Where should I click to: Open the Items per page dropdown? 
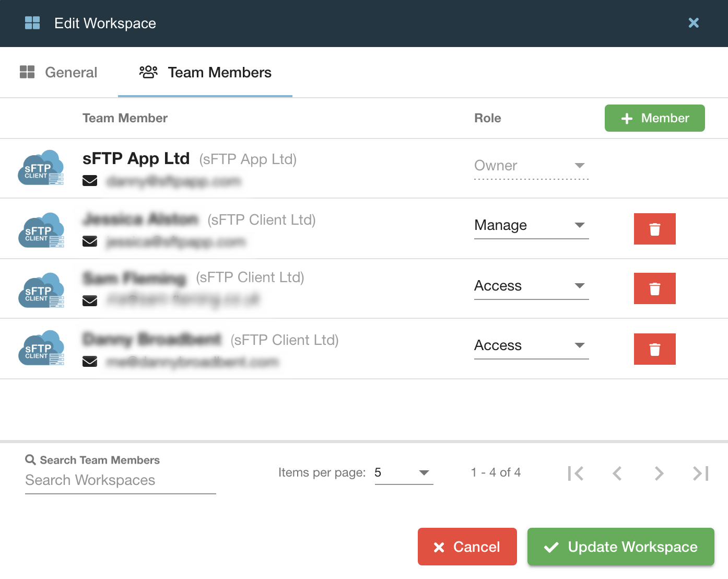[404, 473]
